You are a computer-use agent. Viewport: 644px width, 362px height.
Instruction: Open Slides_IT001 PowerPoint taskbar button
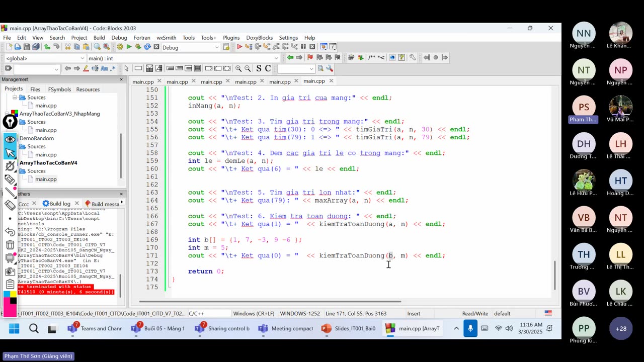(x=349, y=328)
